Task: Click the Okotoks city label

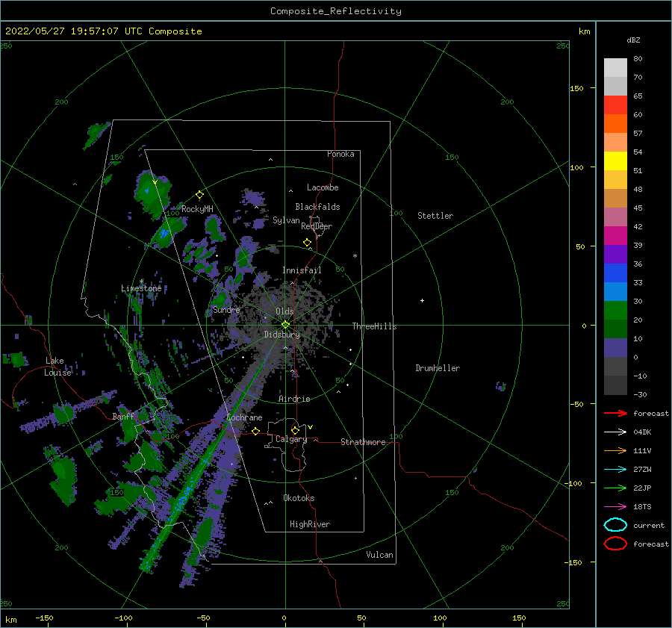Action: coord(299,498)
